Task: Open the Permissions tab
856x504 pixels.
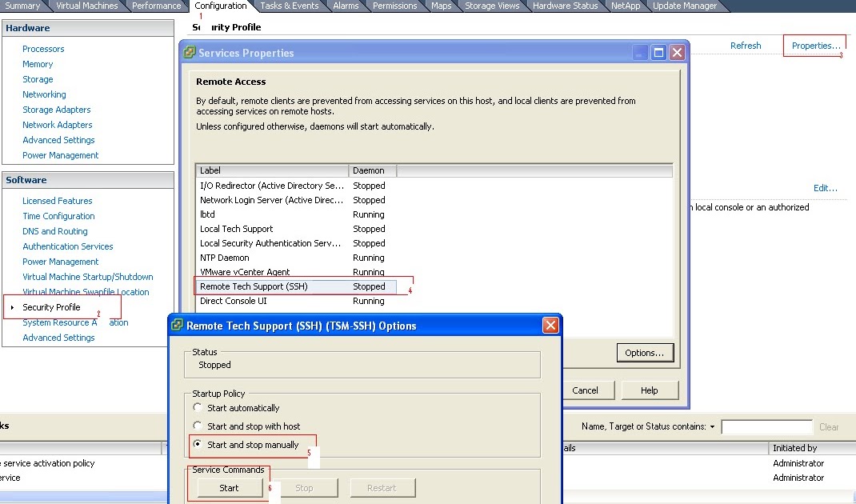Action: tap(394, 6)
